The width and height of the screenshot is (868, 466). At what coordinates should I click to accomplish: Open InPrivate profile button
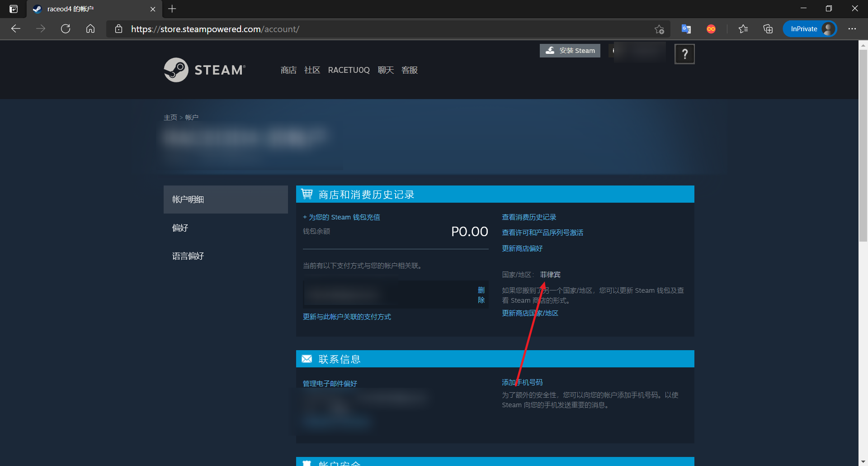pyautogui.click(x=810, y=29)
